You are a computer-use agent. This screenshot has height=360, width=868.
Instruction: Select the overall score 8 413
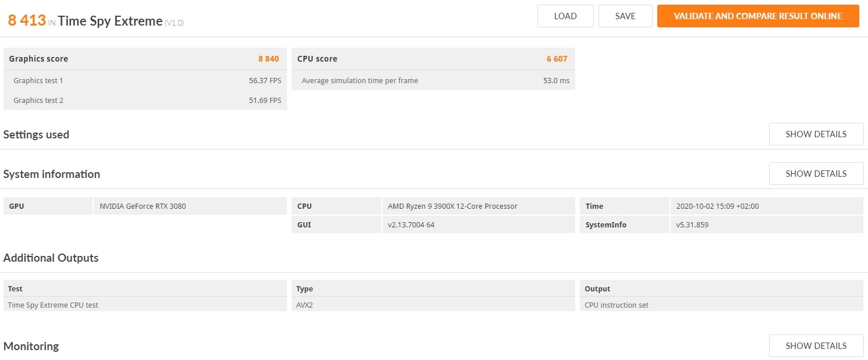pyautogui.click(x=27, y=21)
